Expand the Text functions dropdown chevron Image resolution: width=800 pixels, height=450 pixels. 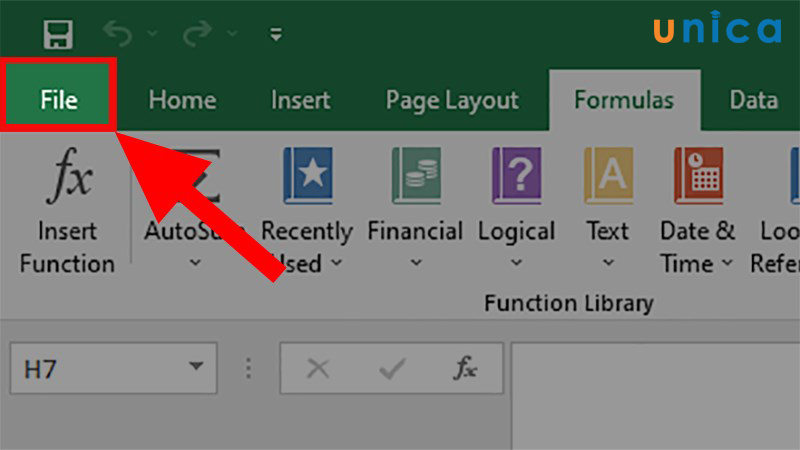pos(608,263)
